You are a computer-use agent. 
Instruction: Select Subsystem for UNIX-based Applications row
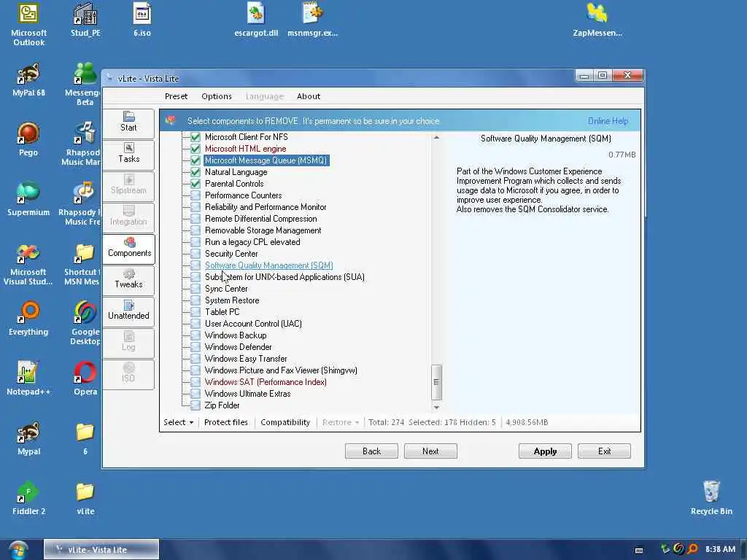point(285,277)
